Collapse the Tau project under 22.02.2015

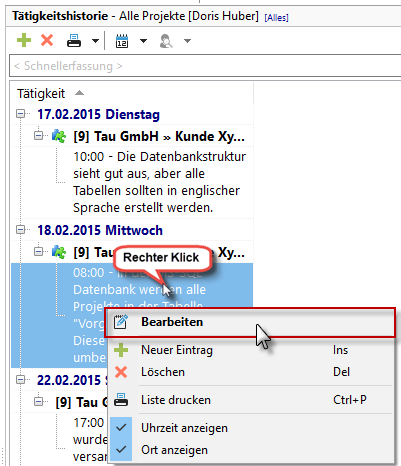(38, 401)
